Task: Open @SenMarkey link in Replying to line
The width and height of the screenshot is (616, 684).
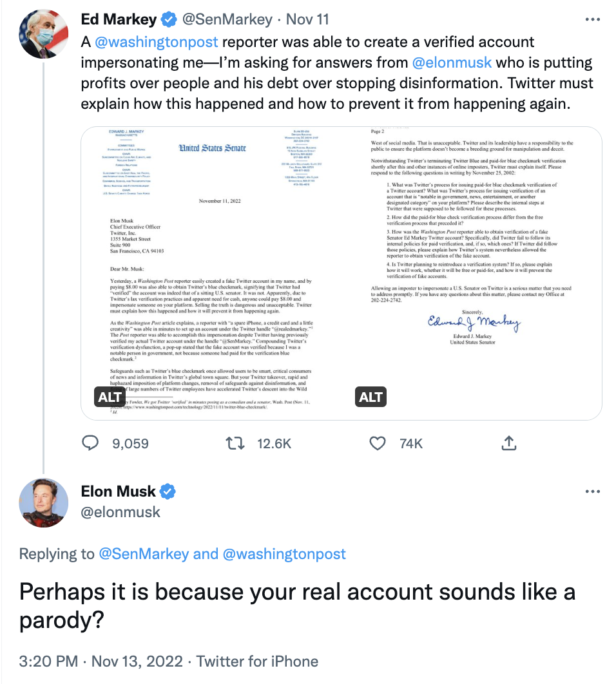Action: point(144,554)
